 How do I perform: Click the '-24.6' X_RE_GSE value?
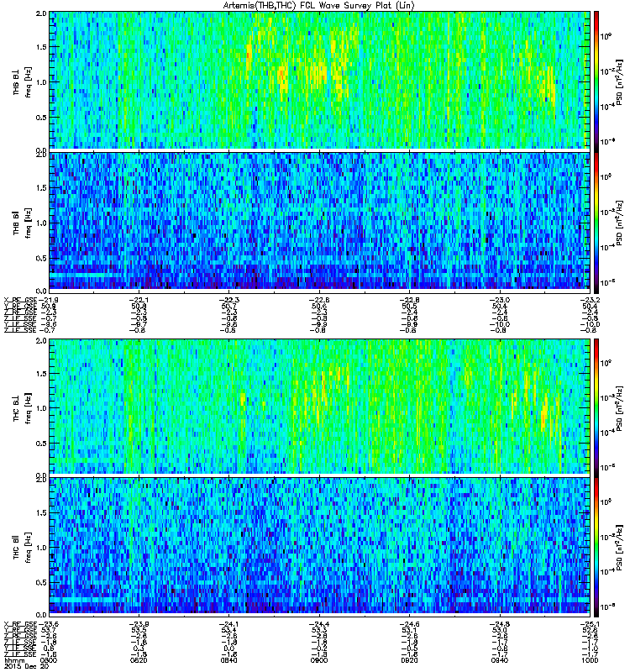point(409,624)
